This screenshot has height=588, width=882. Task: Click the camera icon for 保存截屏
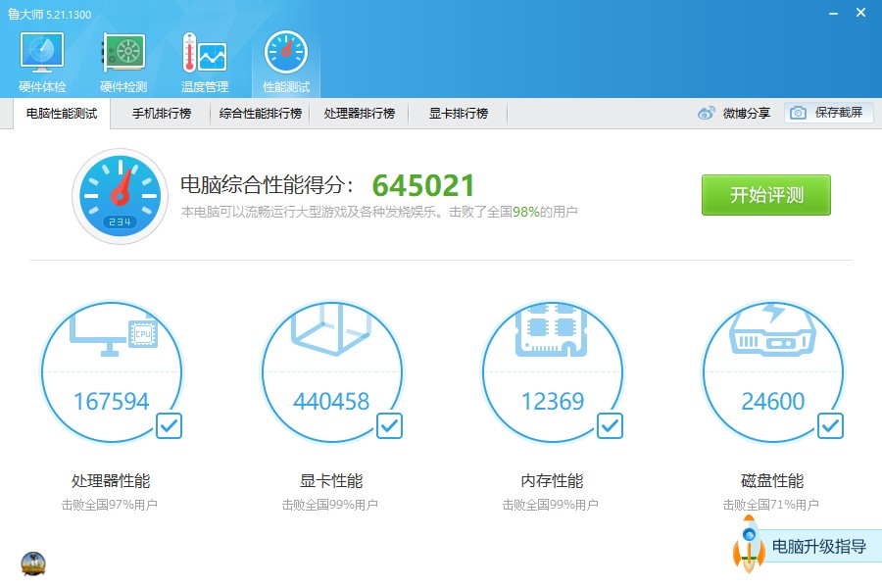pyautogui.click(x=799, y=113)
